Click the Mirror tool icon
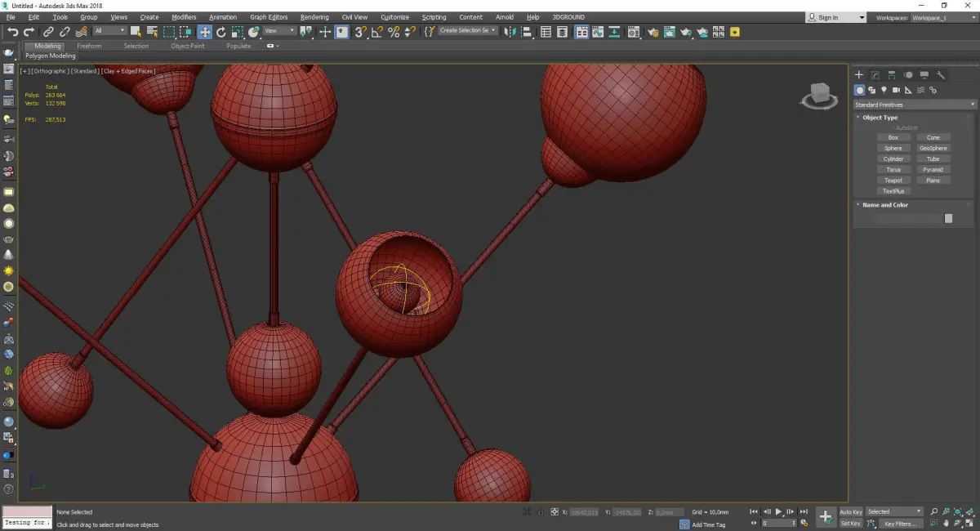This screenshot has width=980, height=531. [x=510, y=32]
